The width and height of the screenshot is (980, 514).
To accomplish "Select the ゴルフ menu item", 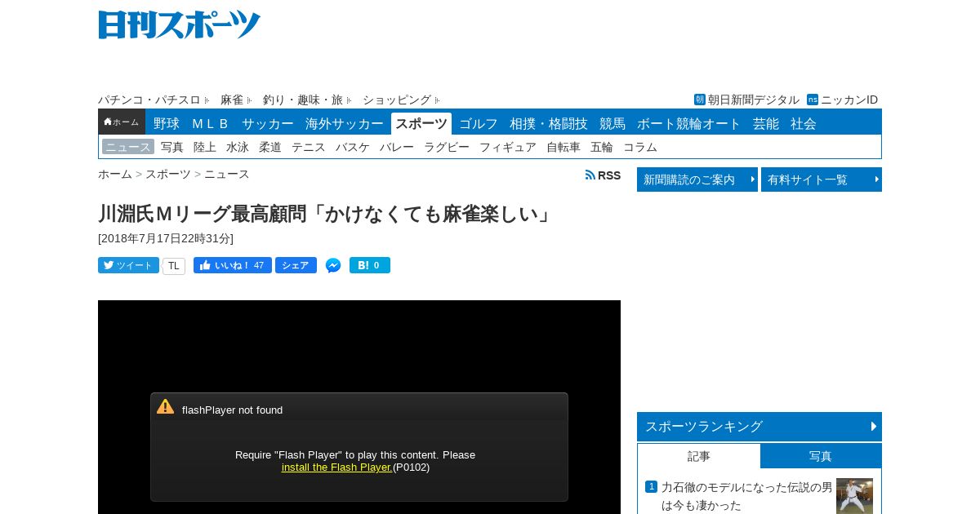I will click(479, 124).
